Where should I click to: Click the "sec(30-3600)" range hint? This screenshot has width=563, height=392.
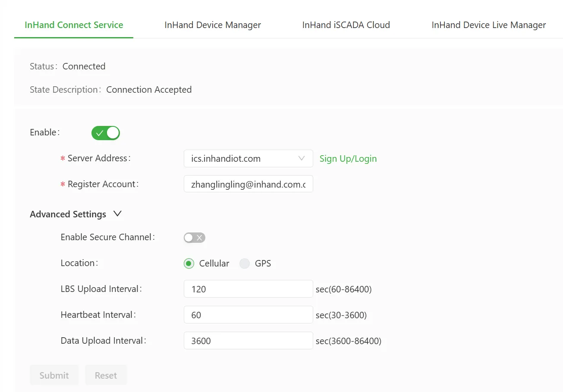[341, 315]
